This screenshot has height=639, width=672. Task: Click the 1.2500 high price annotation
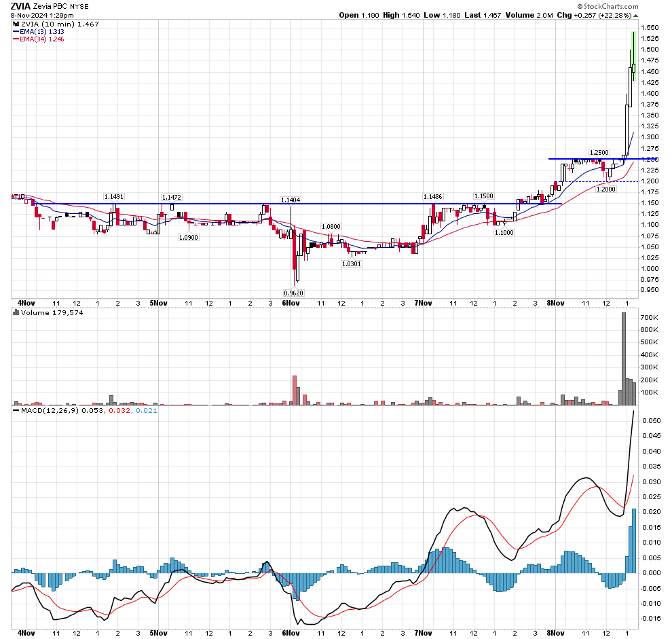pos(599,153)
